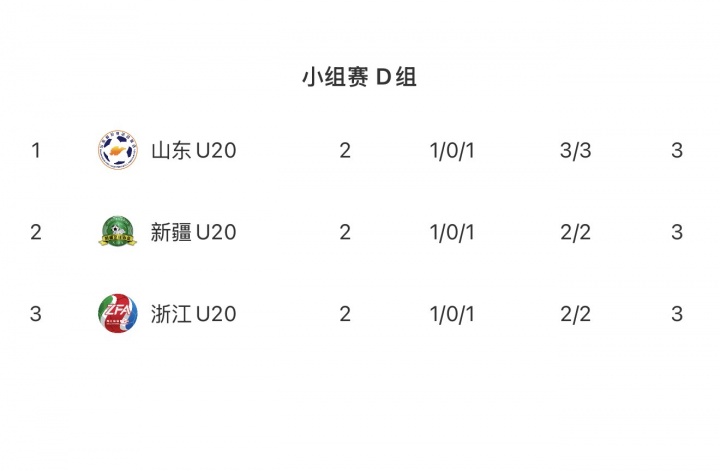The image size is (720, 471).
Task: Click the 1/0/1 record in 新疆 U20 row
Action: pyautogui.click(x=452, y=232)
